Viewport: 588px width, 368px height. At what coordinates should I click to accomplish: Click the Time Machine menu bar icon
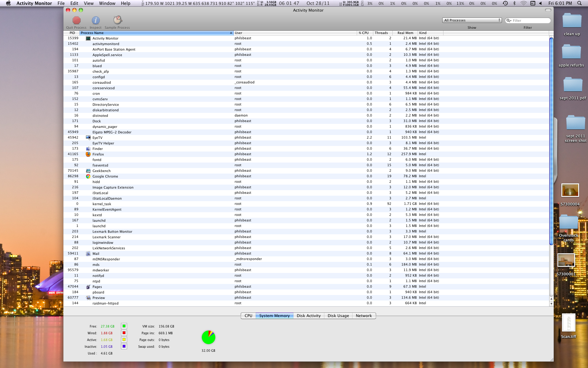[x=505, y=3]
